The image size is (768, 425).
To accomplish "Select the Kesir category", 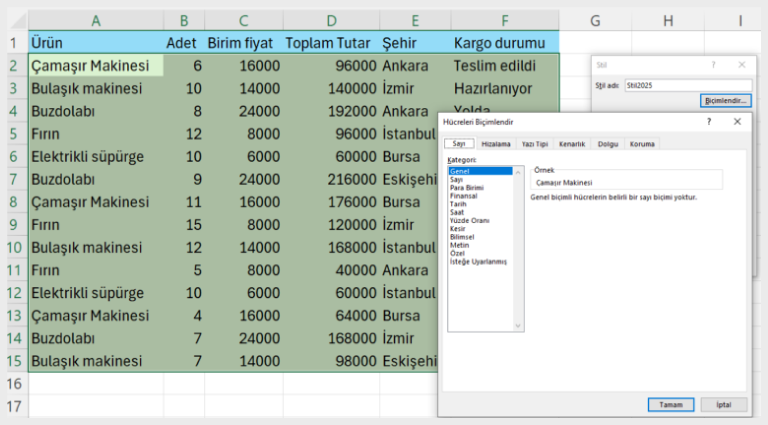I will click(x=480, y=229).
